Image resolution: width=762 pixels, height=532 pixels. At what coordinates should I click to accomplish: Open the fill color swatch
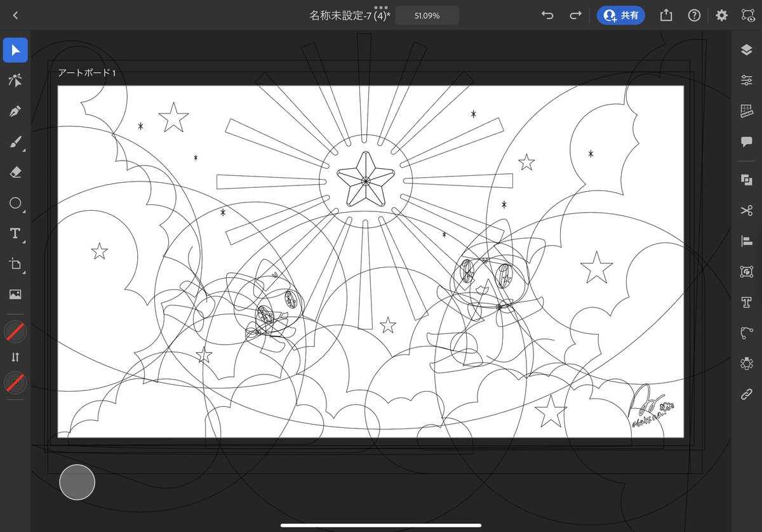tap(15, 331)
